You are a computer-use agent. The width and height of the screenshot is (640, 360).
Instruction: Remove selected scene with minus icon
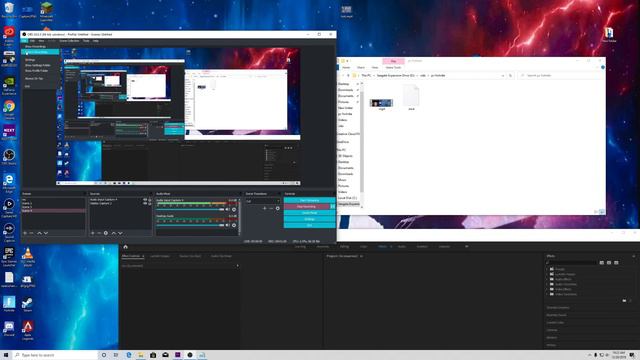pyautogui.click(x=31, y=233)
